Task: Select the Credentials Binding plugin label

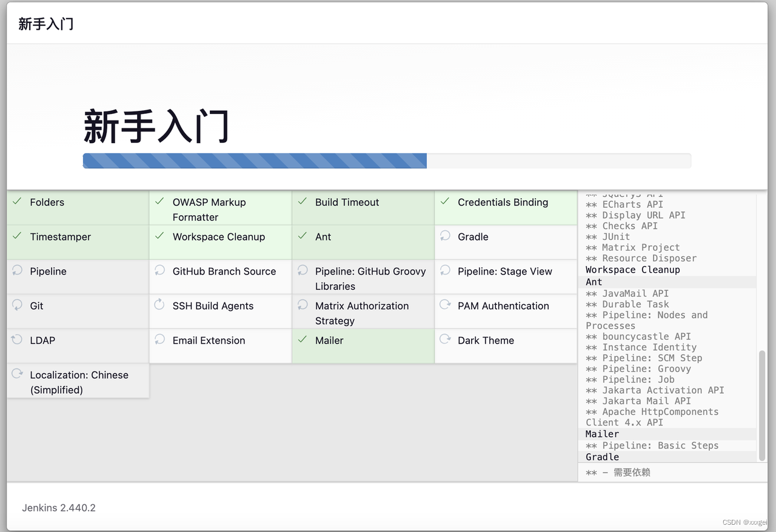Action: point(503,202)
